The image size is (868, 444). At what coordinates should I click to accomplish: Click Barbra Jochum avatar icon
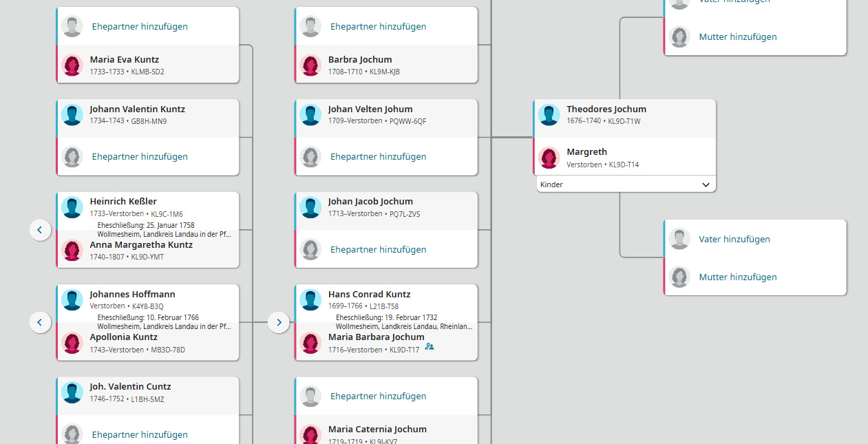tap(310, 65)
